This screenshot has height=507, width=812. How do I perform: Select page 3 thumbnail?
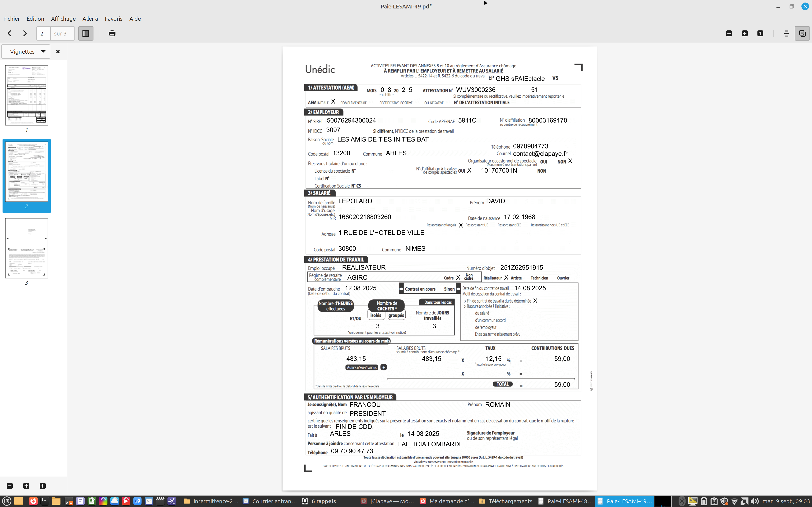[x=26, y=248]
